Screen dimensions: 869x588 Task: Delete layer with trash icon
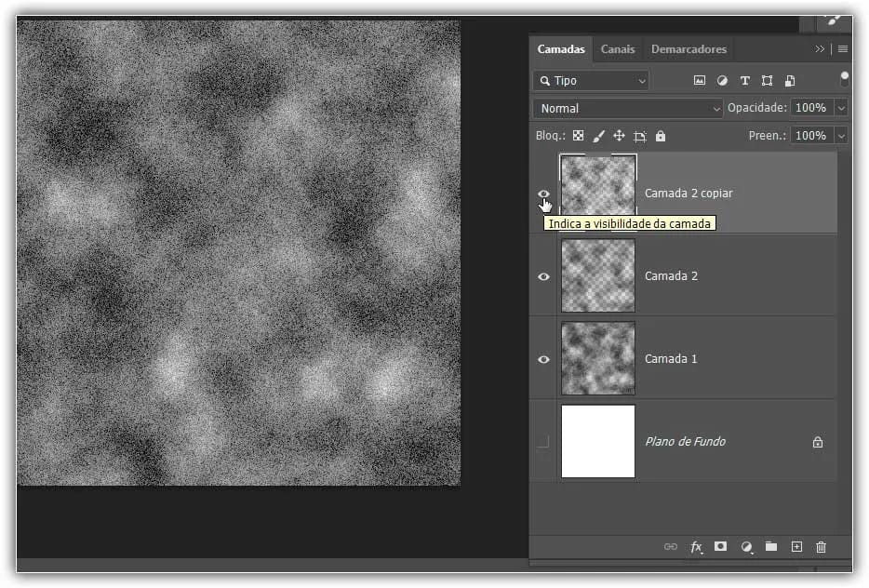(821, 547)
